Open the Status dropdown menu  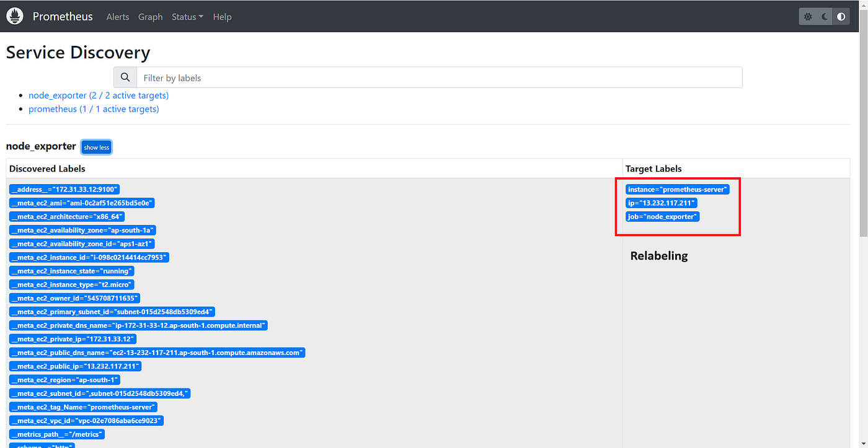(187, 17)
